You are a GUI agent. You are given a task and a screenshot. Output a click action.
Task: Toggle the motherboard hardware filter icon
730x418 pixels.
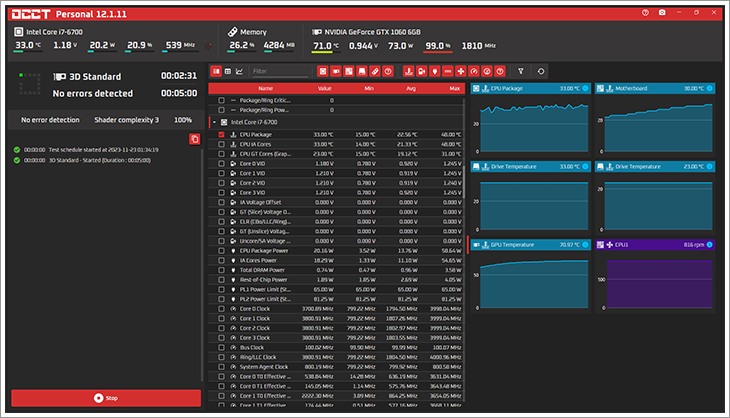pyautogui.click(x=349, y=71)
